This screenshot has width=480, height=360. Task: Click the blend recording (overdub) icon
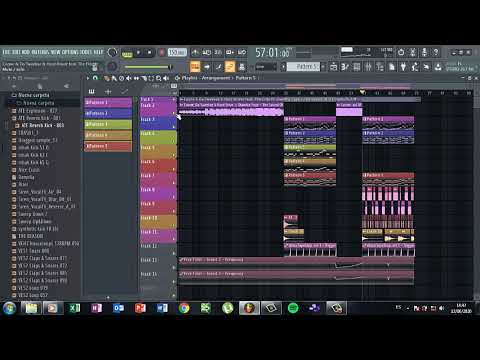[x=230, y=52]
